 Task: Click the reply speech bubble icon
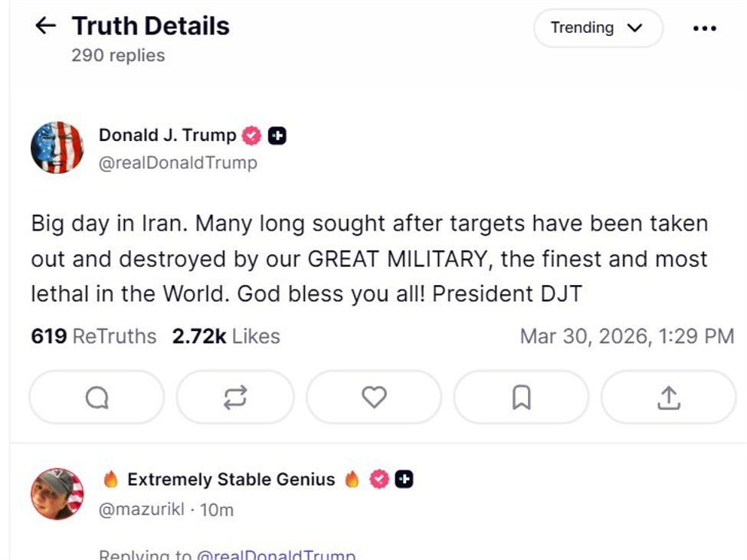(97, 397)
